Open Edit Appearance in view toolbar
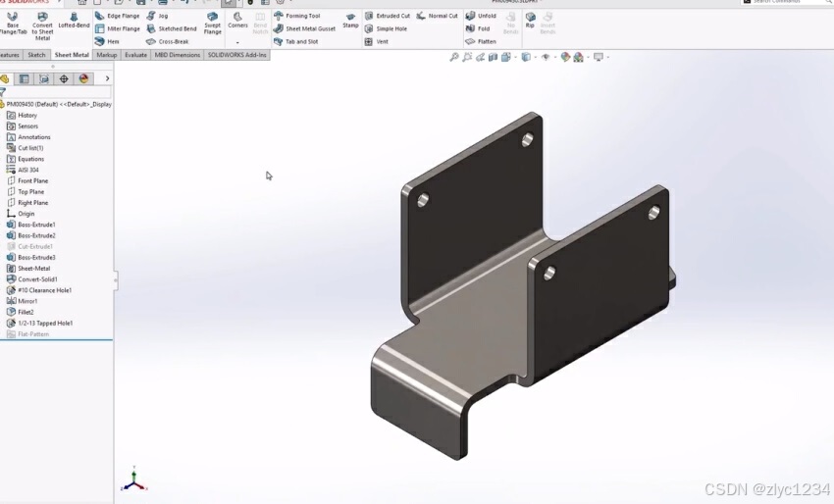 coord(565,57)
